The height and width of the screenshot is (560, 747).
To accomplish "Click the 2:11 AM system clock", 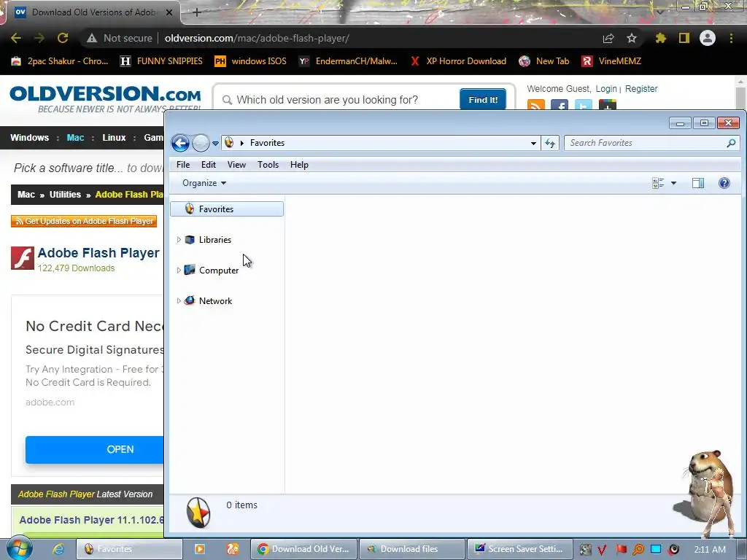I will (710, 549).
